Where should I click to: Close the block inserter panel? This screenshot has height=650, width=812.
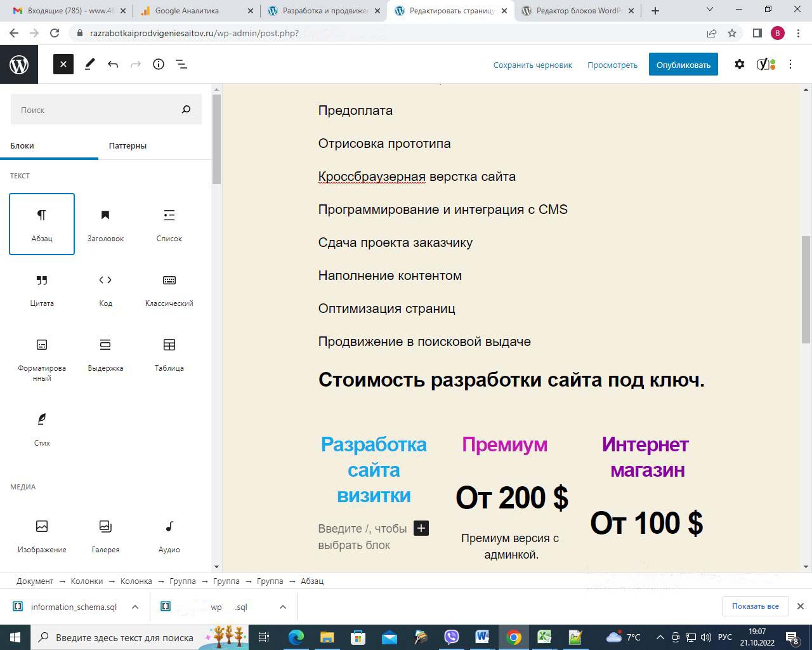coord(63,64)
